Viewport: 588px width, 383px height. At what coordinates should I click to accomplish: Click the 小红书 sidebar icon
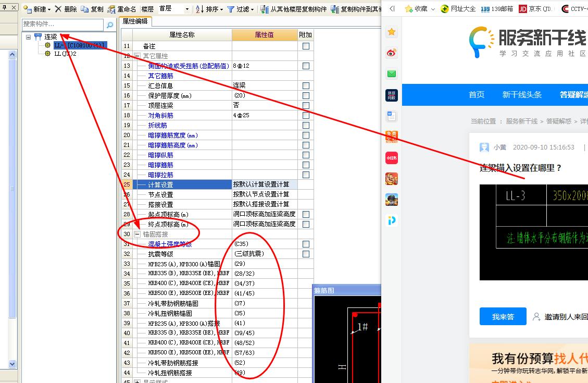(x=392, y=158)
